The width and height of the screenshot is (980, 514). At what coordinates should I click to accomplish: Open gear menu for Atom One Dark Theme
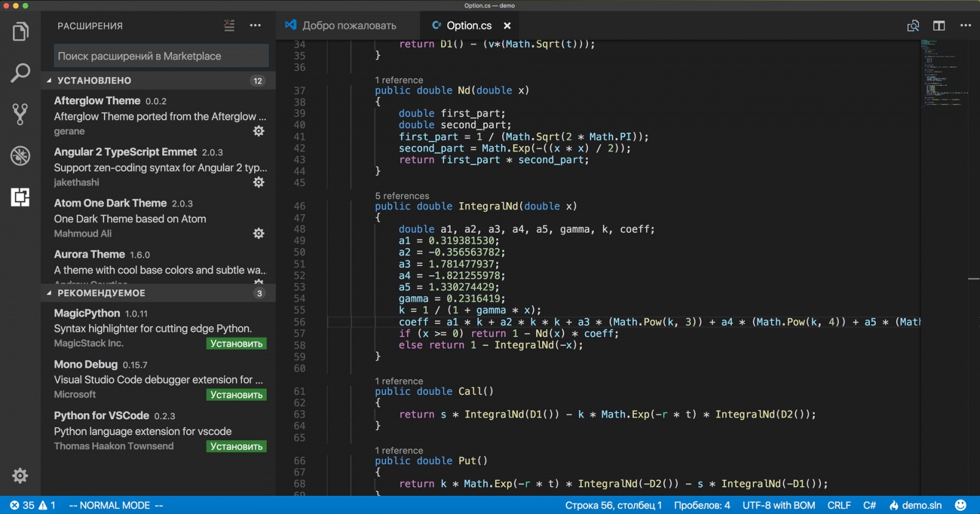(x=259, y=233)
